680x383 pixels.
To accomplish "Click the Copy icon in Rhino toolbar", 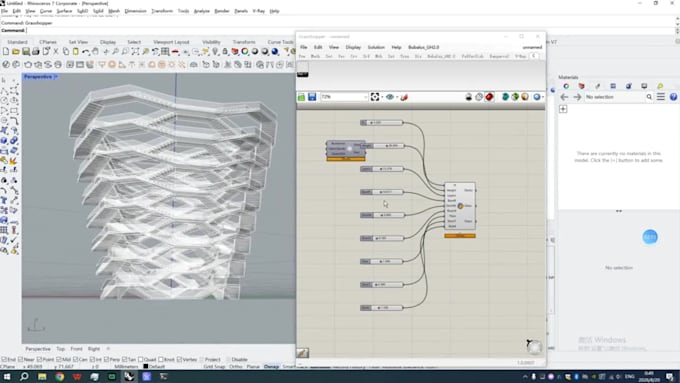I will coord(65,52).
